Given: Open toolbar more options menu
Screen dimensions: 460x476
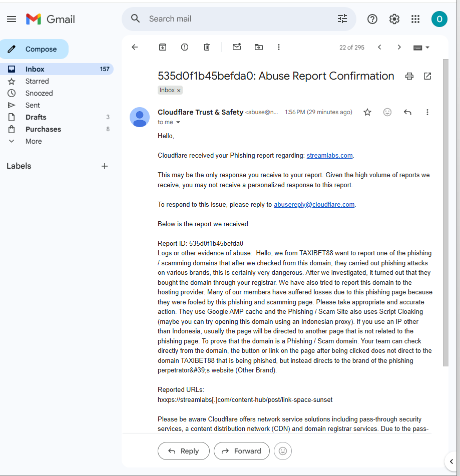Looking at the screenshot, I should tap(279, 47).
